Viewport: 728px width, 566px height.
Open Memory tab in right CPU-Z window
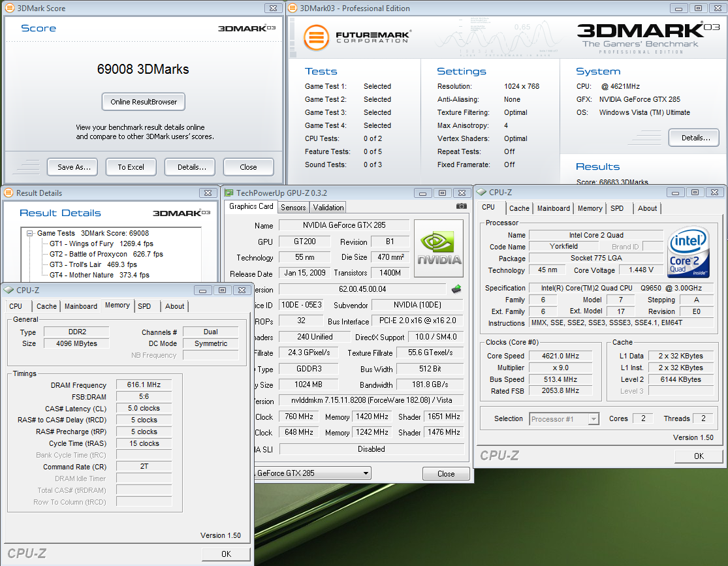590,208
